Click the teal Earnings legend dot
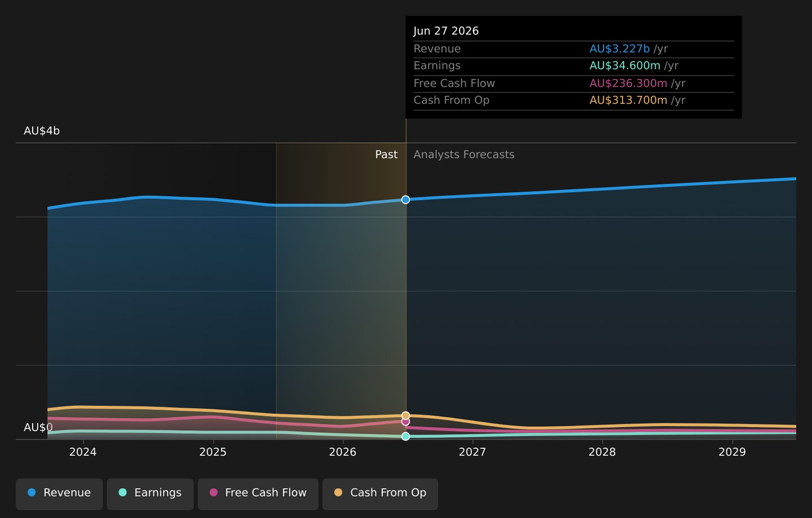The width and height of the screenshot is (812, 518). 122,493
